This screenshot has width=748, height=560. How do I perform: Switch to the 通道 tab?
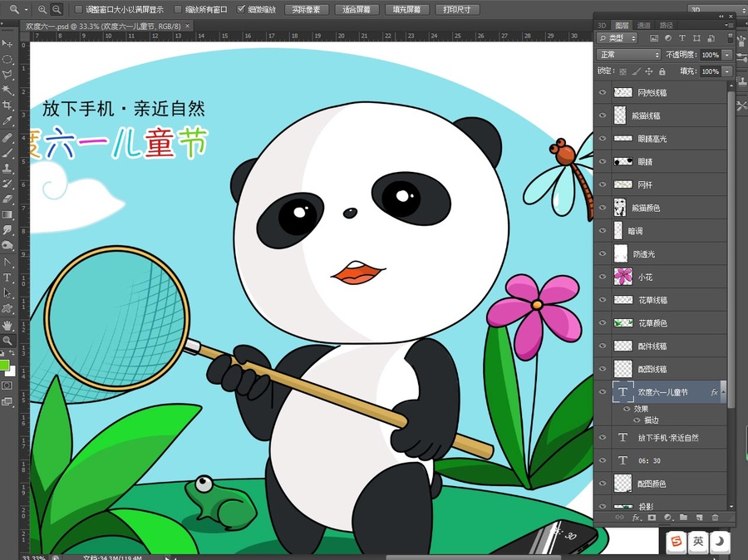pos(644,25)
